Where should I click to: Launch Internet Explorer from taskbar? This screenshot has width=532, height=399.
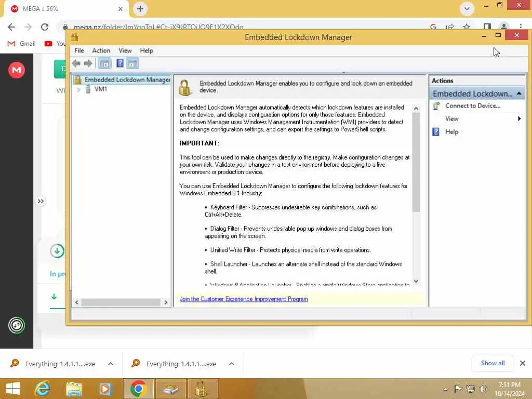coord(43,389)
